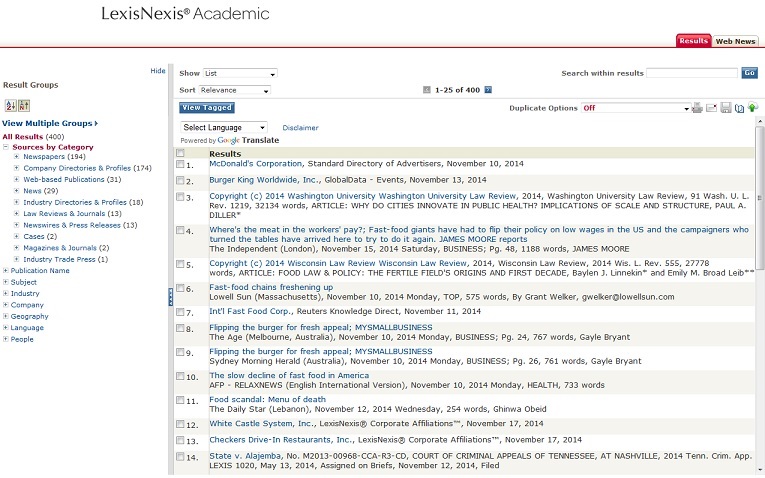Click the sidebar collapse handle on divider
Viewport: 765px width, 478px height.
(x=170, y=297)
